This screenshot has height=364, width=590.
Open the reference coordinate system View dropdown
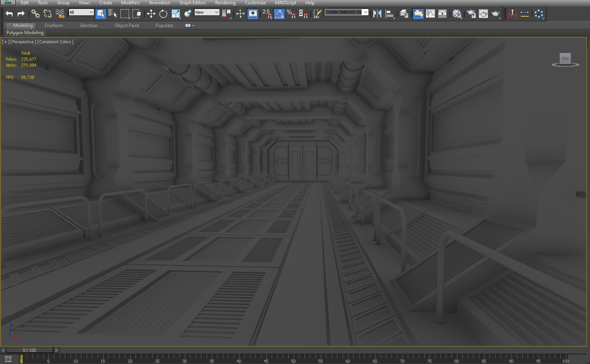(207, 12)
